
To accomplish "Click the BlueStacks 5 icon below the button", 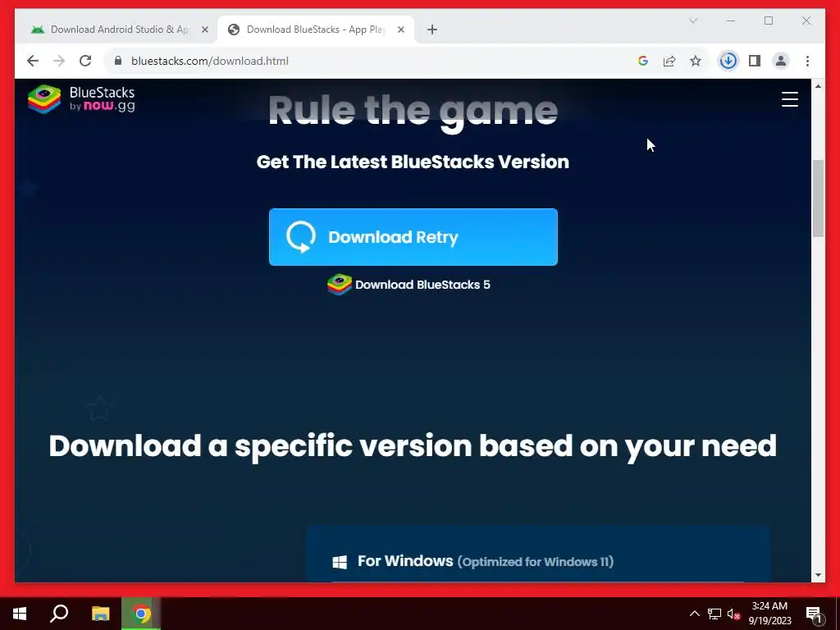I will [339, 285].
